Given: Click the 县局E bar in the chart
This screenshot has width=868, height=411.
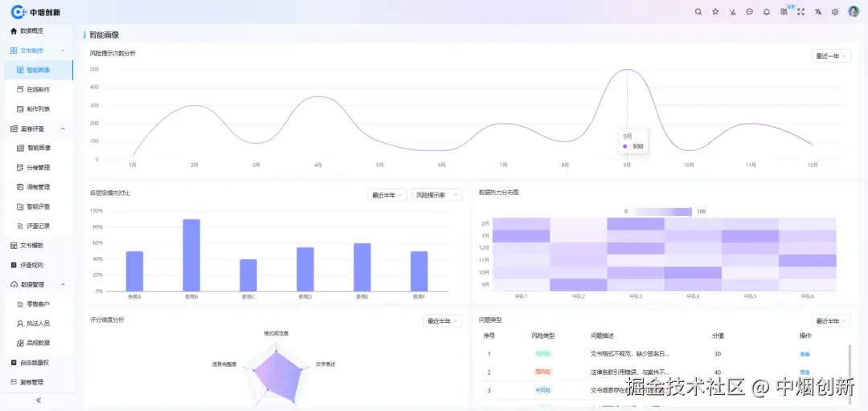Looking at the screenshot, I should (x=362, y=267).
